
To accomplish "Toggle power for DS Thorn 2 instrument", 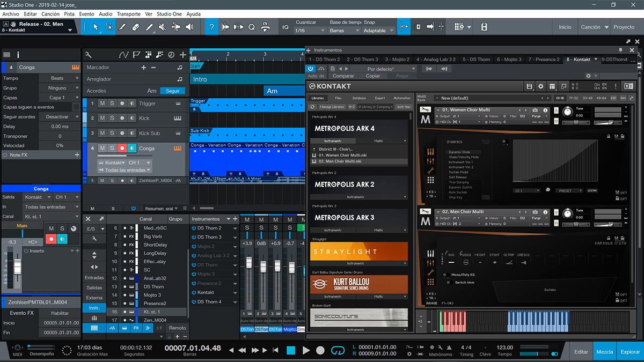I will [x=194, y=228].
